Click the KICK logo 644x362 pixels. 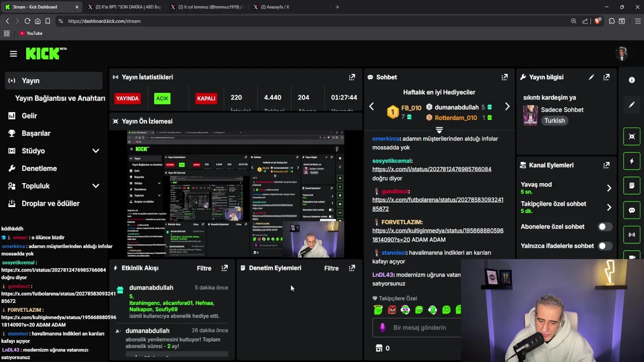click(x=46, y=53)
